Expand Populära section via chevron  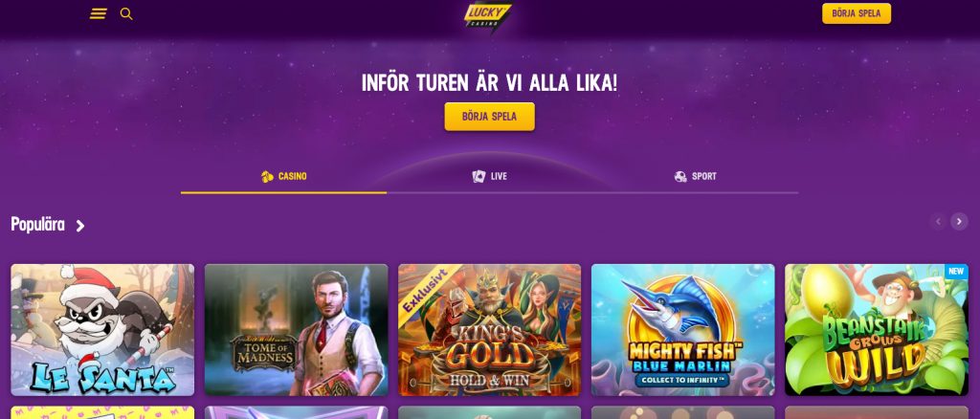[x=80, y=226]
